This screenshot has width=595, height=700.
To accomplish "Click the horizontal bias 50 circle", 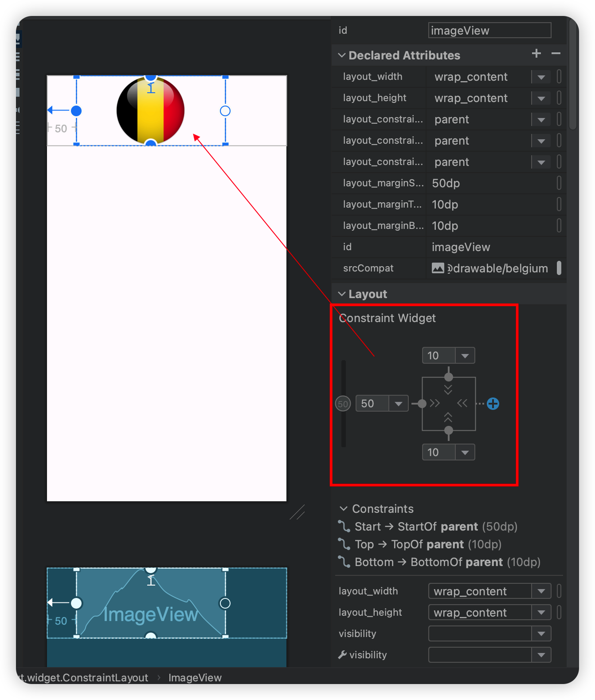I will (343, 404).
